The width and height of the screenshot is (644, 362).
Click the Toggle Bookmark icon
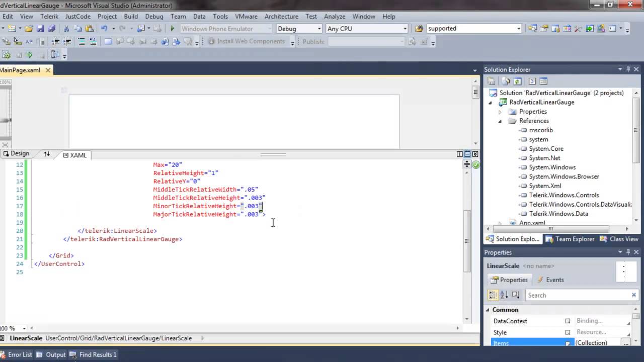(x=108, y=41)
